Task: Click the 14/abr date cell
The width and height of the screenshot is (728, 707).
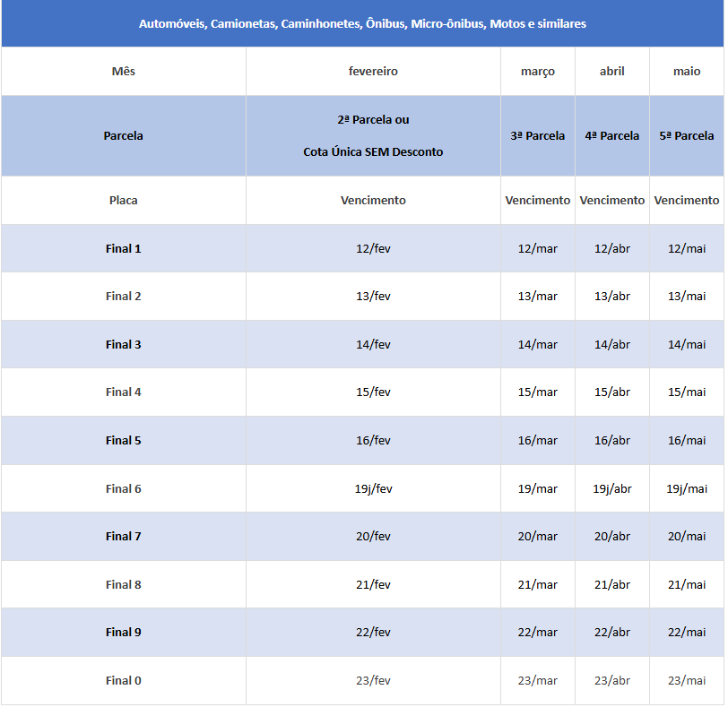Action: coord(611,345)
